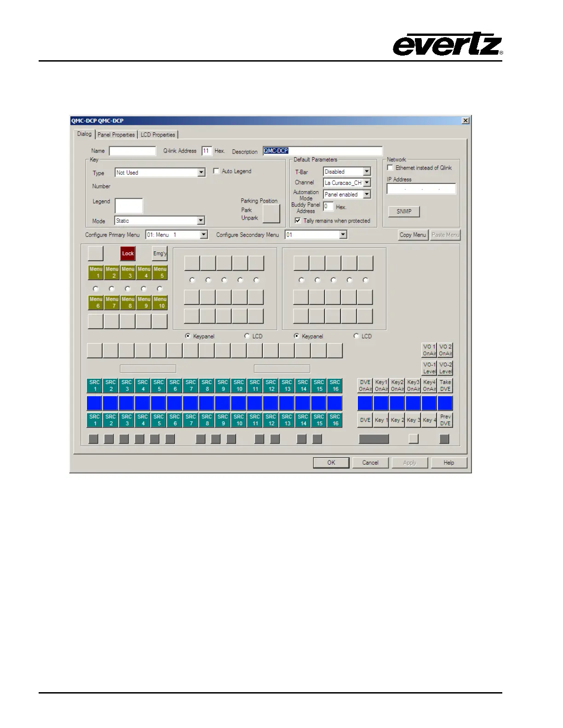Switch to Panel Properties tab
The width and height of the screenshot is (563, 728).
[x=116, y=135]
